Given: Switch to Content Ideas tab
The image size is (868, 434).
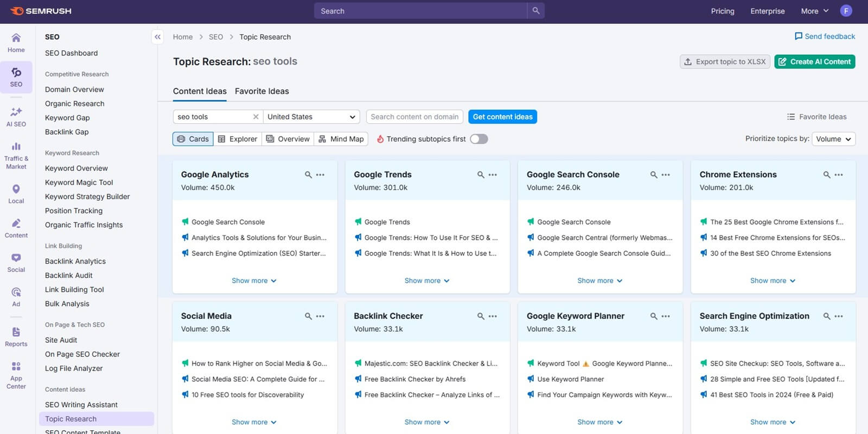Looking at the screenshot, I should coord(200,91).
